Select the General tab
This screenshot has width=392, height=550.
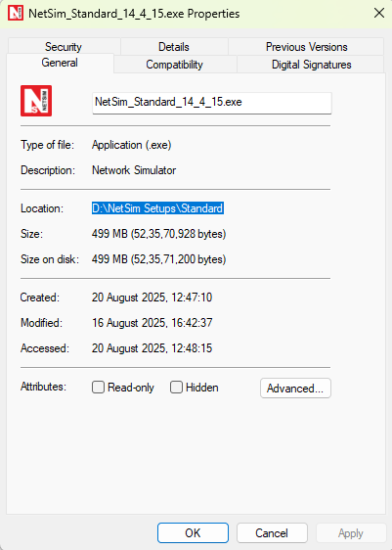click(x=60, y=63)
